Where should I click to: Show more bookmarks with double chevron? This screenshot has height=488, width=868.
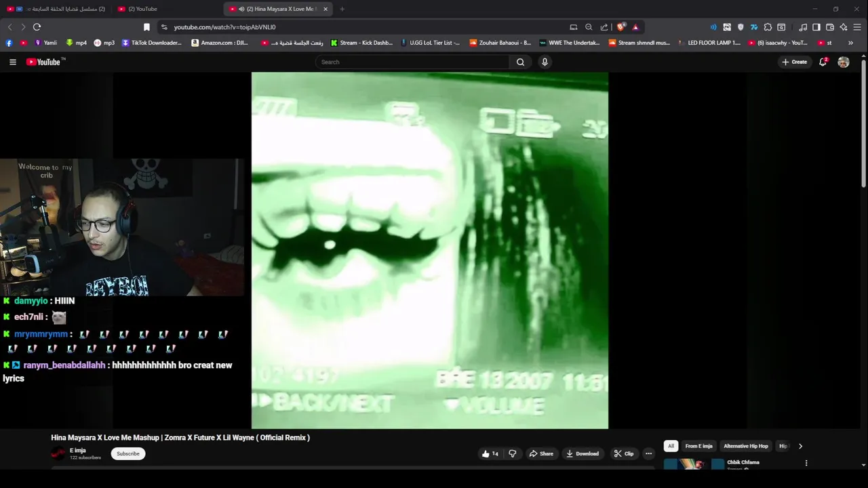[850, 43]
